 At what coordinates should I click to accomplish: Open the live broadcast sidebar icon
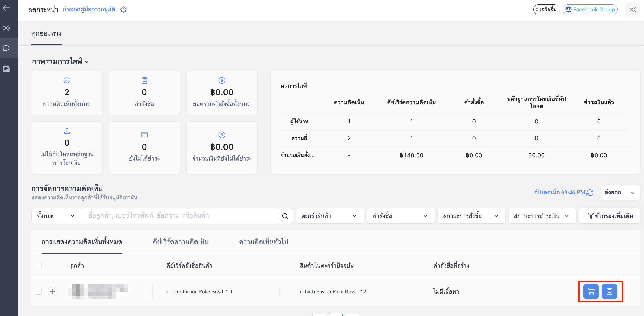pos(6,28)
